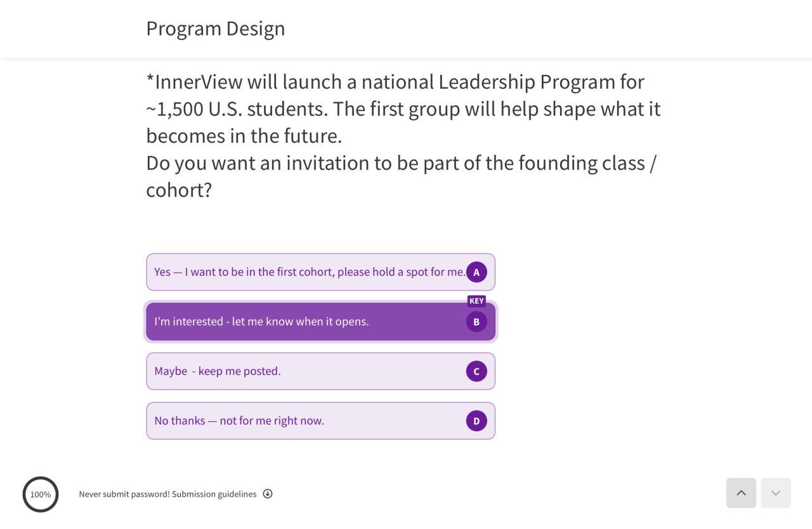Click the circled B letter badge
Image resolution: width=812 pixels, height=529 pixels.
coord(476,322)
